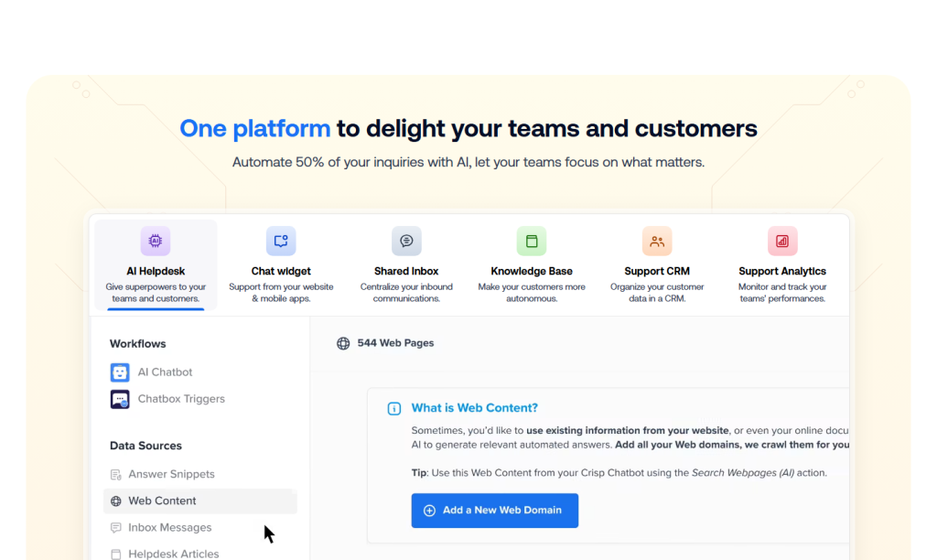Click the Support CRM people icon
This screenshot has height=560, width=937.
click(x=657, y=241)
